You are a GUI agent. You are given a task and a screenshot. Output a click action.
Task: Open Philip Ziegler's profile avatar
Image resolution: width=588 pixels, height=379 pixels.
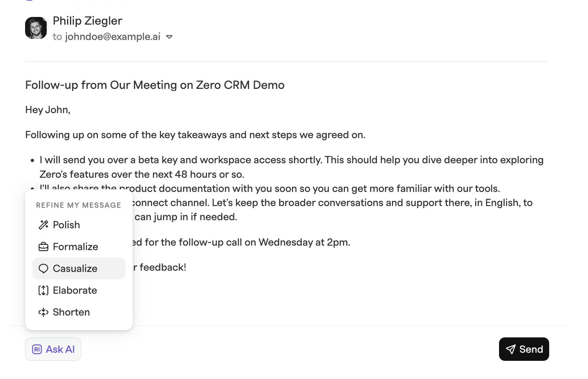pos(36,28)
